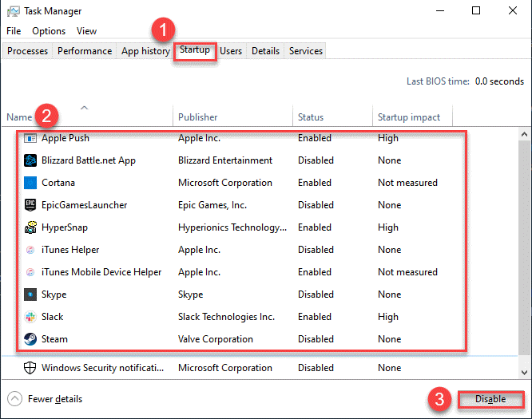Open the Services tab
This screenshot has height=419, width=532.
(306, 51)
